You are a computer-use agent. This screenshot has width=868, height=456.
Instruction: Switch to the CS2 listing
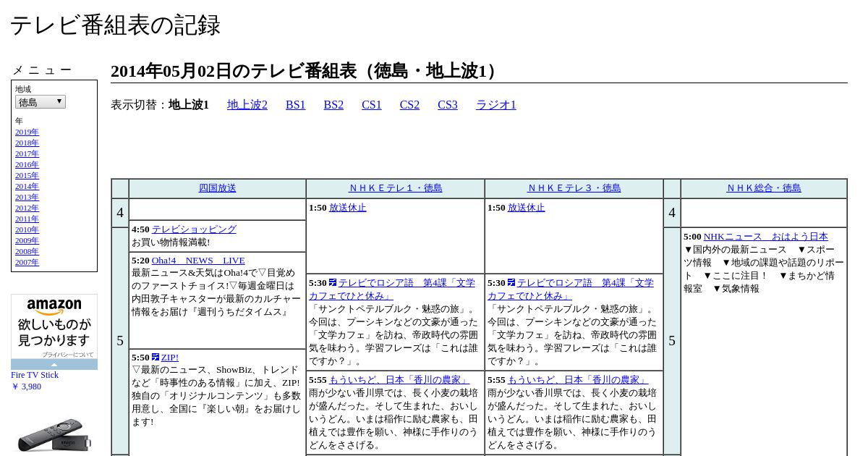point(409,105)
